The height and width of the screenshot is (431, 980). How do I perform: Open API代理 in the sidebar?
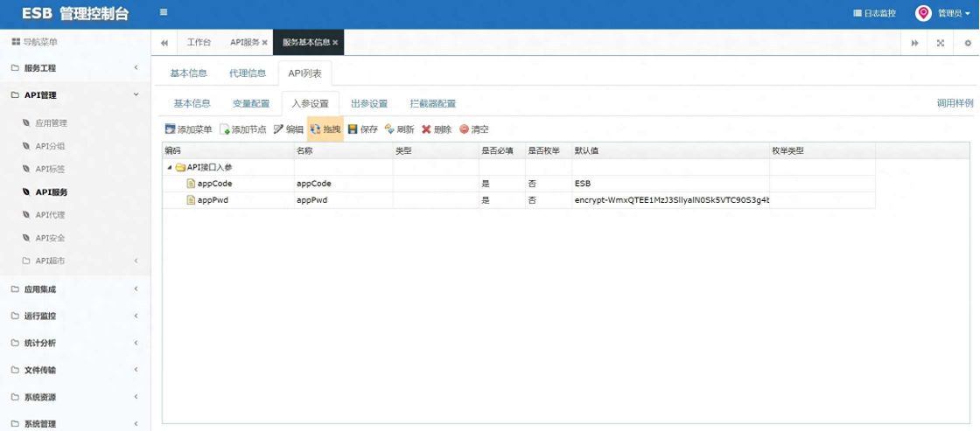(x=50, y=215)
